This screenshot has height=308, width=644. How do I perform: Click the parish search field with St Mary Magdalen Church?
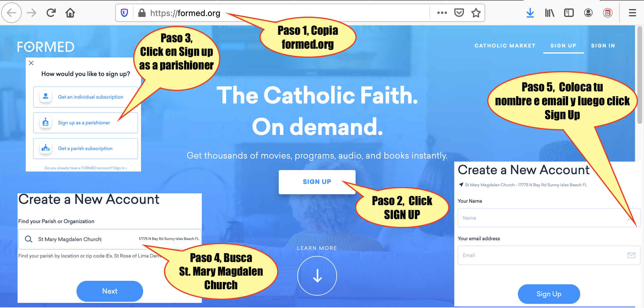coord(110,239)
